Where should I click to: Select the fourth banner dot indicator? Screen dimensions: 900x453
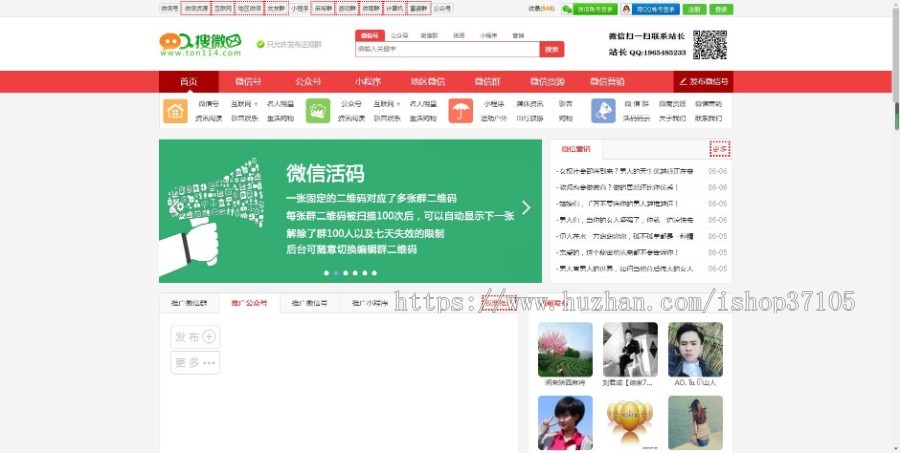click(355, 273)
